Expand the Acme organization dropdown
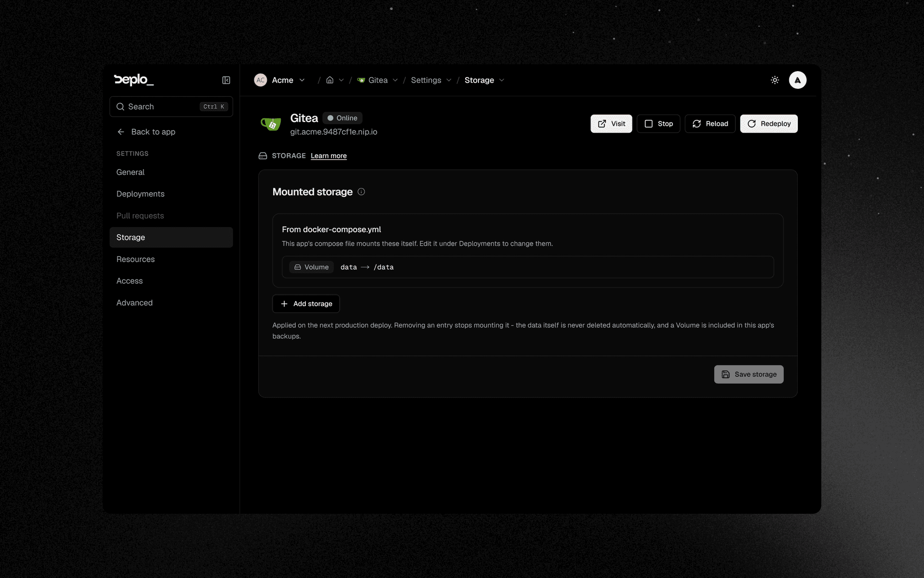This screenshot has width=924, height=578. pos(302,80)
